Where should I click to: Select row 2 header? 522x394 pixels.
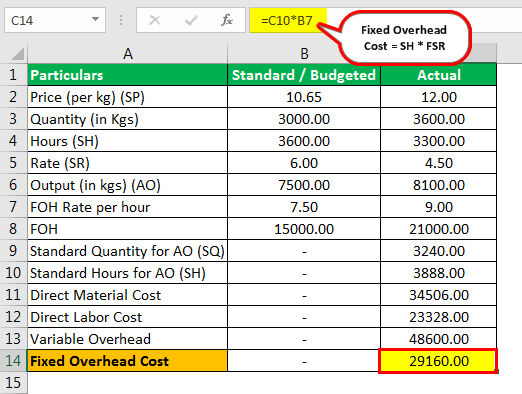click(13, 97)
